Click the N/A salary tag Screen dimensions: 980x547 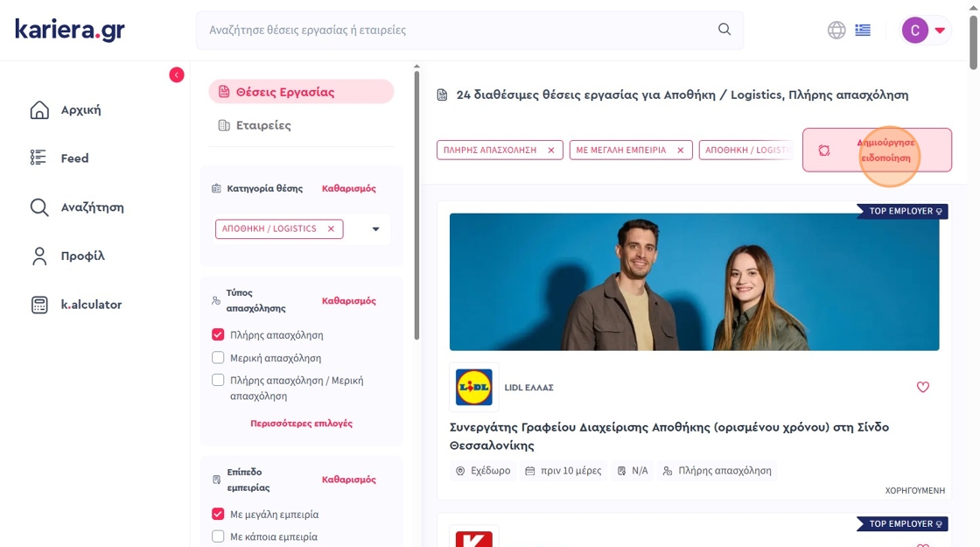coord(633,471)
